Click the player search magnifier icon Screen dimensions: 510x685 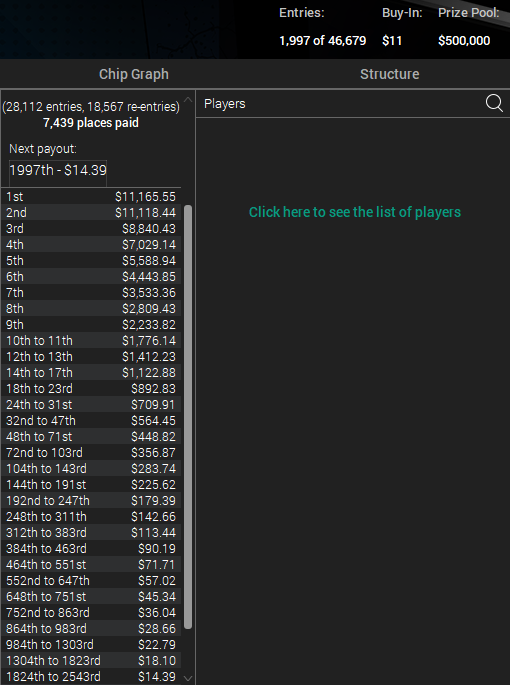pyautogui.click(x=494, y=104)
